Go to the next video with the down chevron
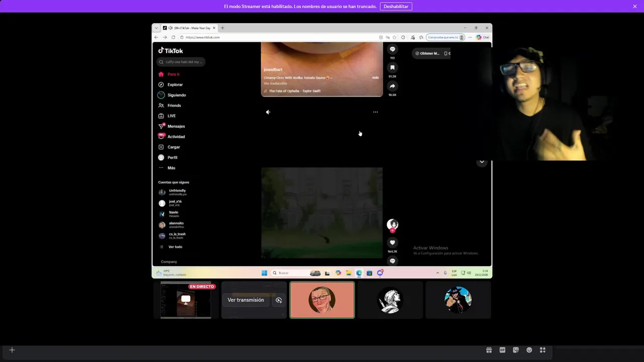The image size is (644, 362). coord(481,162)
